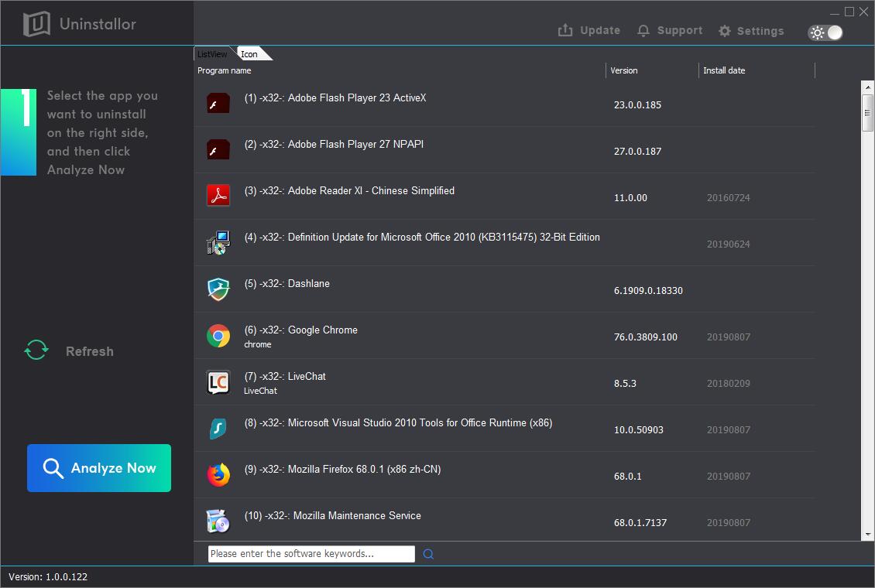875x588 pixels.
Task: Click the 'LiveChat' subtitle under LiveChat entry
Action: pos(261,391)
